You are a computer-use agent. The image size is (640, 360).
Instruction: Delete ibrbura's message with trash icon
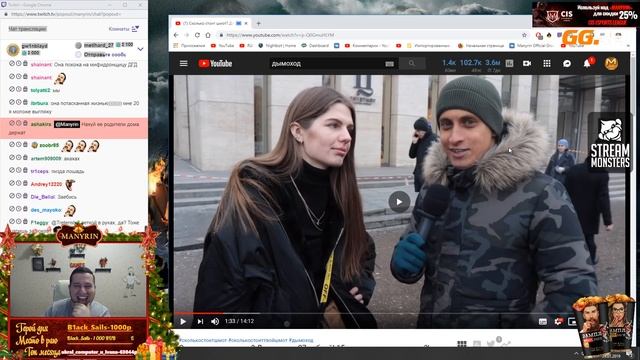25,102
